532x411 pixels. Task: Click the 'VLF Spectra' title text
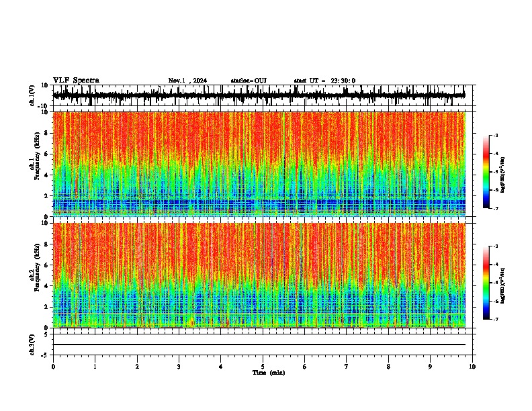[76, 81]
